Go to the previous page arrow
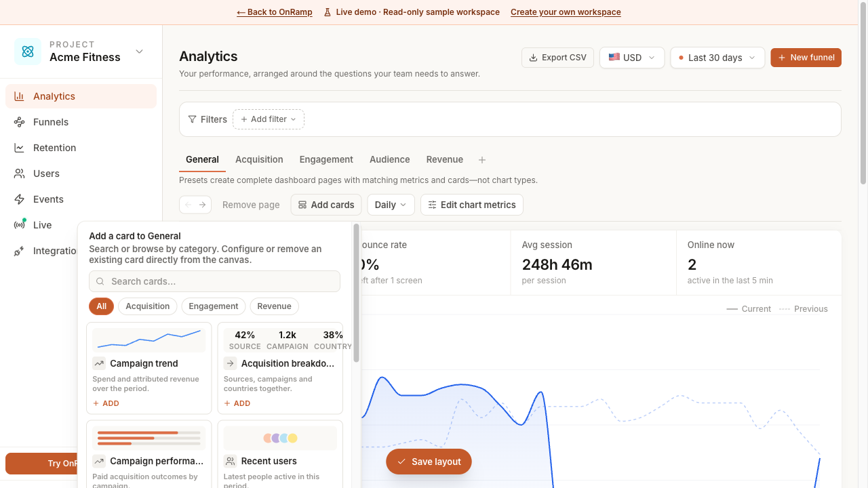Image resolution: width=868 pixels, height=488 pixels. (188, 205)
